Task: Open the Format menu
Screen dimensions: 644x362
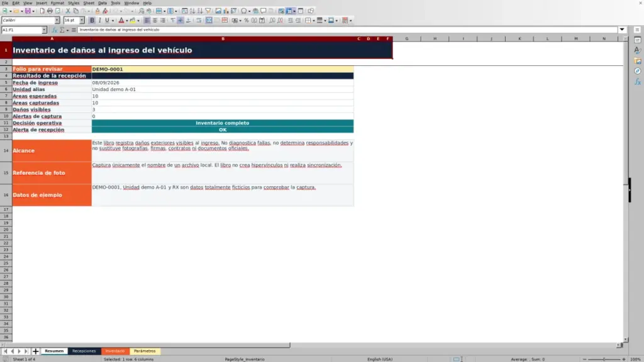Action: coord(57,3)
